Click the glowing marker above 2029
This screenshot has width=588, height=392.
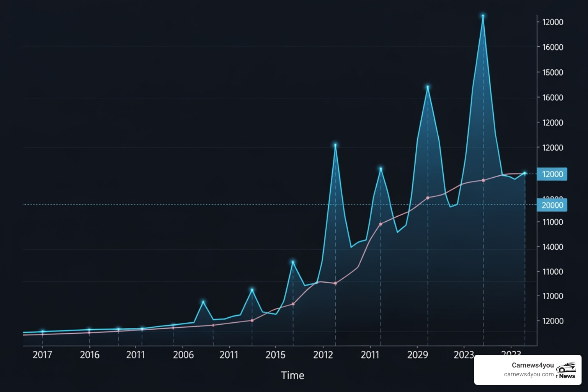coord(427,87)
